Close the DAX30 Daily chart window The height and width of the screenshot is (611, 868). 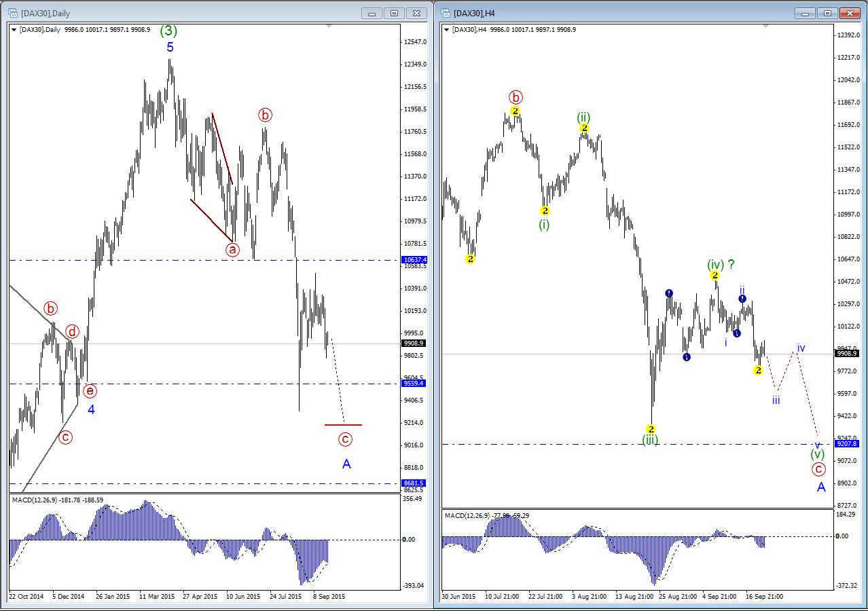[417, 13]
